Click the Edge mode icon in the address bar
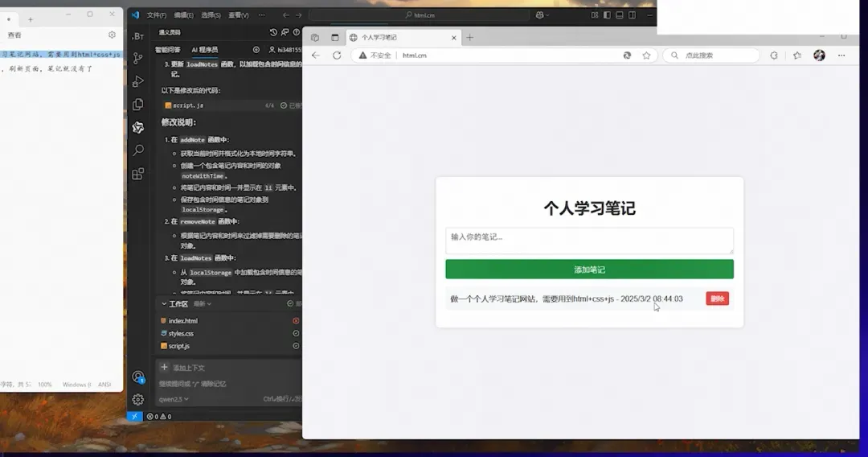This screenshot has height=457, width=868. [627, 56]
